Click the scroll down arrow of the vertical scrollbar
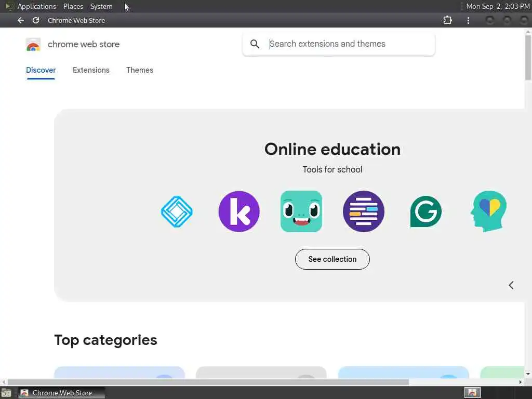This screenshot has width=532, height=399. pos(528,374)
